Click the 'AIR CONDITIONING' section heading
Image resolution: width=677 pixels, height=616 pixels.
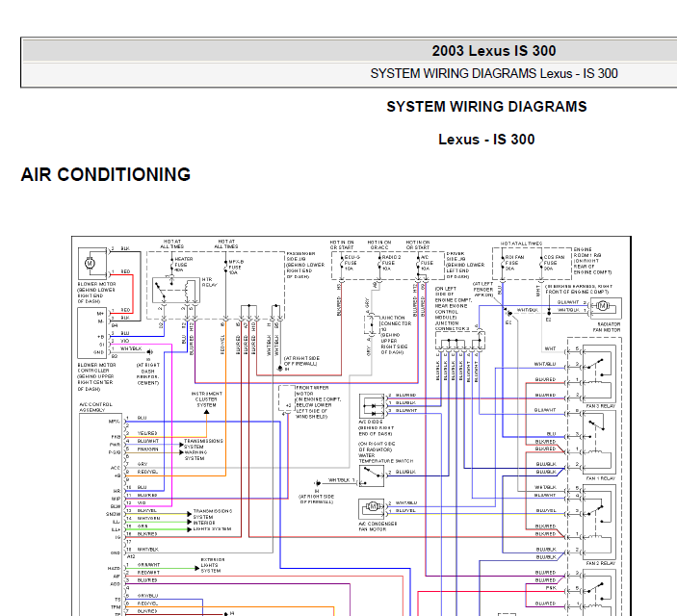[x=106, y=175]
